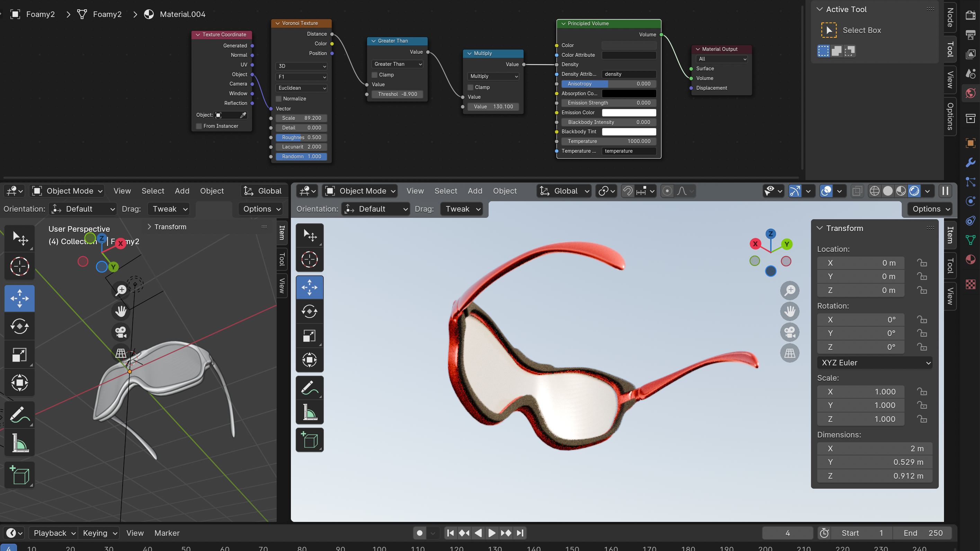Select the Scale tool in right viewport
Viewport: 980px width, 551px height.
coord(309,336)
